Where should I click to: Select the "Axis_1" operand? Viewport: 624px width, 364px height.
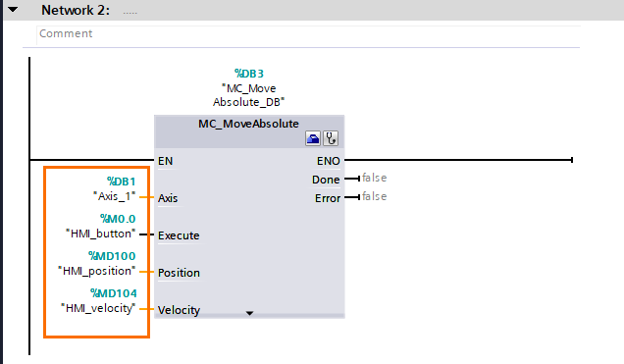click(x=114, y=196)
